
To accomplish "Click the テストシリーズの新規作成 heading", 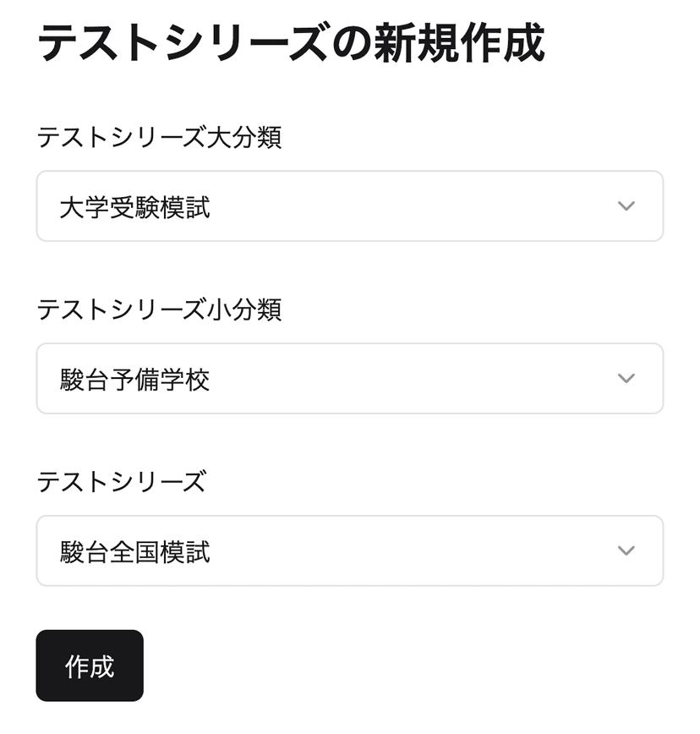I will coord(291,42).
